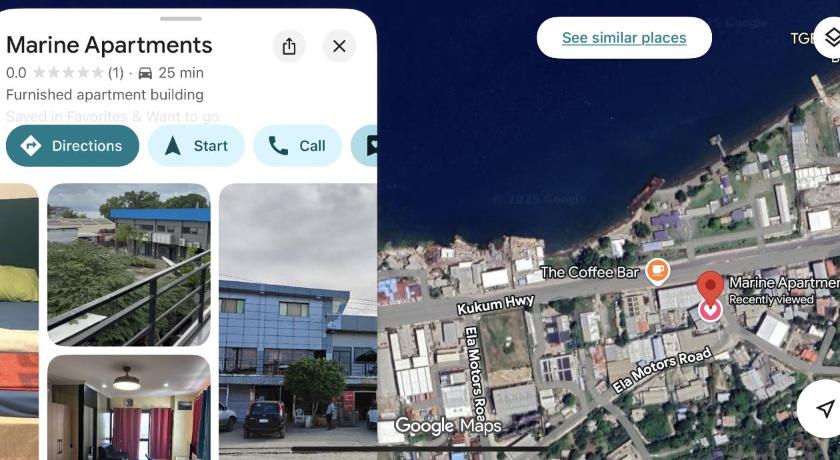Tap the car icon 25 min travel time

(x=171, y=73)
